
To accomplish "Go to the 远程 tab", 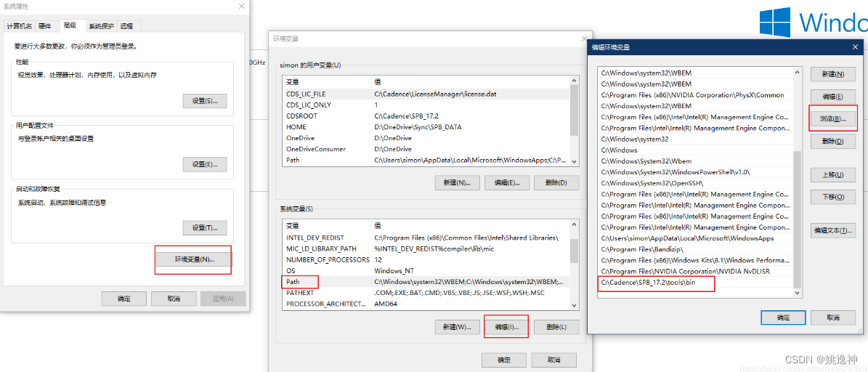I will coord(127,26).
